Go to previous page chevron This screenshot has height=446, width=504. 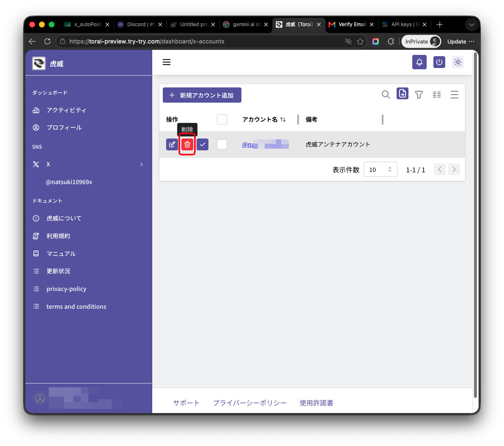click(440, 169)
